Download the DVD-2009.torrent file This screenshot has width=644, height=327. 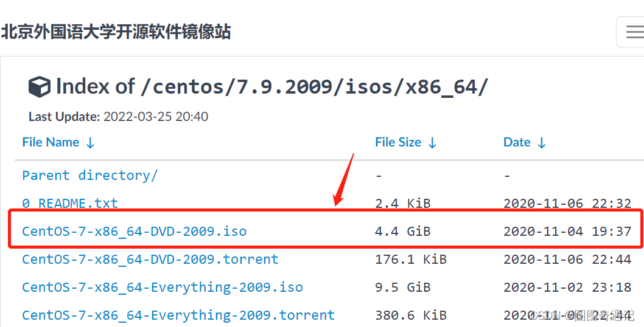click(150, 259)
